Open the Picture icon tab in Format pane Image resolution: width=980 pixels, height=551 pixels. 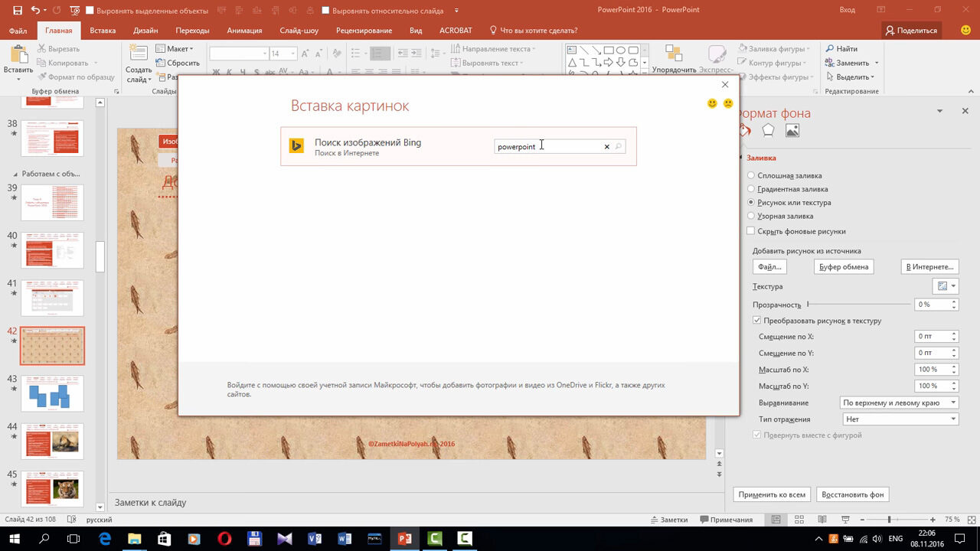[792, 131]
